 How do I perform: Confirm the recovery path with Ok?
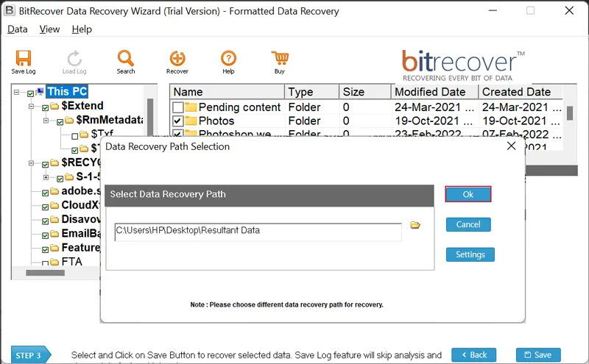tap(468, 194)
